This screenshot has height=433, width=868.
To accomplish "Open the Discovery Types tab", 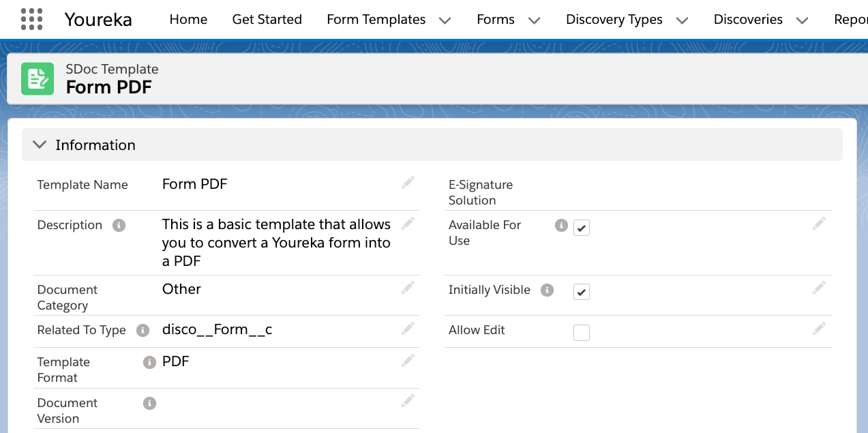I will point(614,20).
